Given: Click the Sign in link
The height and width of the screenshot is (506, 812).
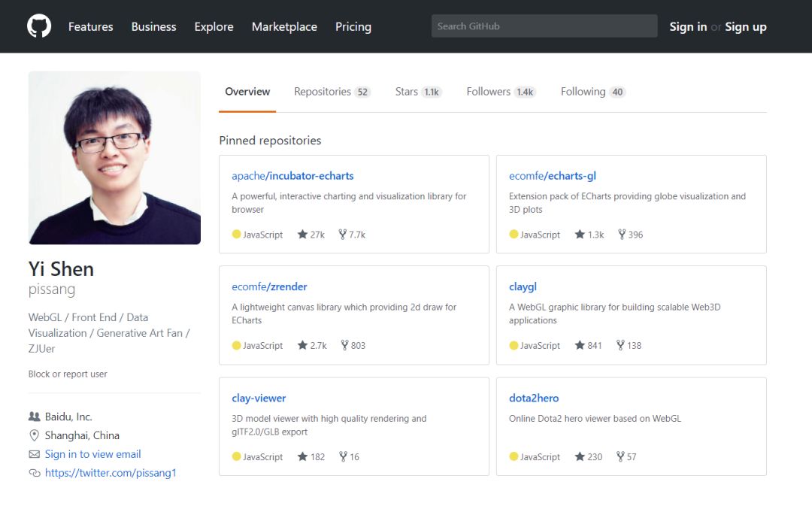Looking at the screenshot, I should click(x=688, y=26).
